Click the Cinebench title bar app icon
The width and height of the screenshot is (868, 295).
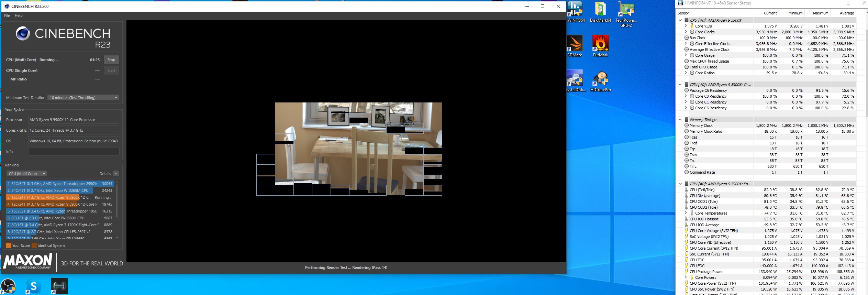7,6
